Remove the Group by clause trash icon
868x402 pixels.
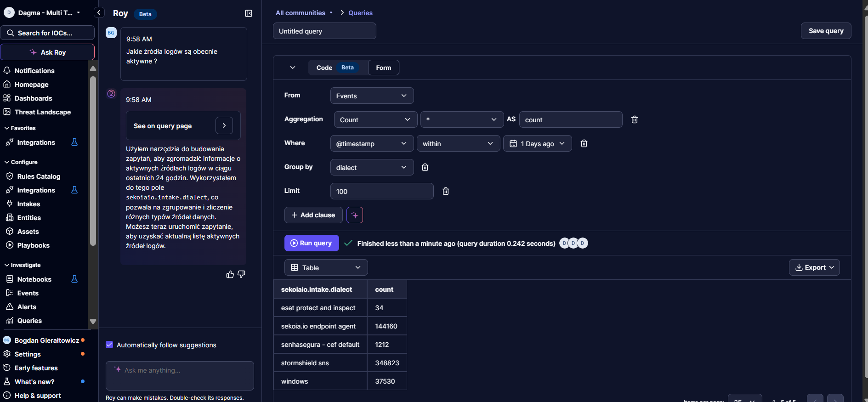tap(425, 167)
